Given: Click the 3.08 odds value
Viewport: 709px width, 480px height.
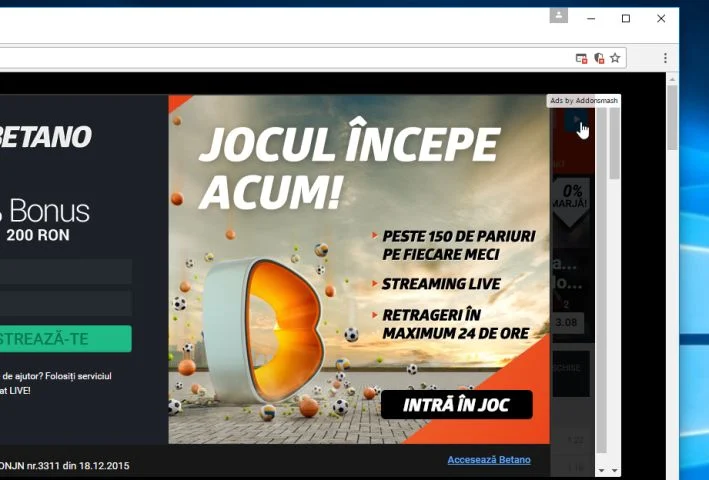Looking at the screenshot, I should coord(566,322).
